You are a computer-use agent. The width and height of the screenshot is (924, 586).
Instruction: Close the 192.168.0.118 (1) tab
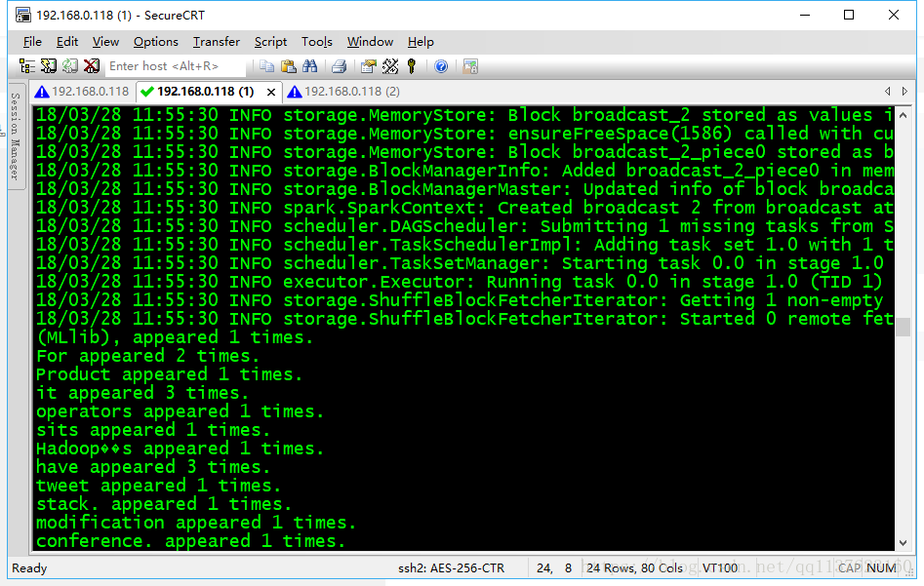pos(271,92)
